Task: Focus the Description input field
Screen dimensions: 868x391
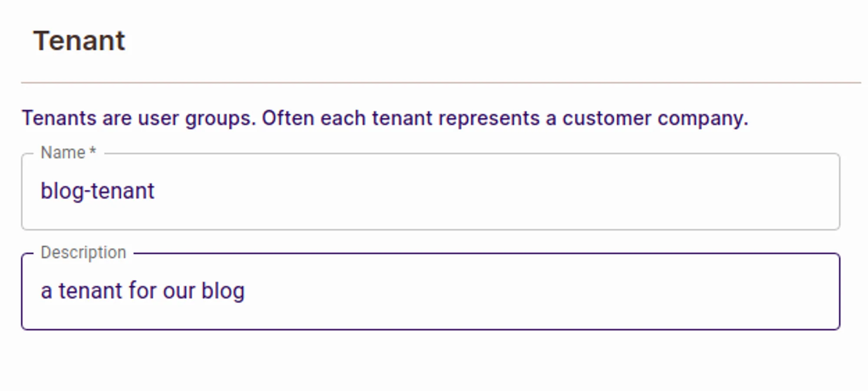Action: [430, 291]
